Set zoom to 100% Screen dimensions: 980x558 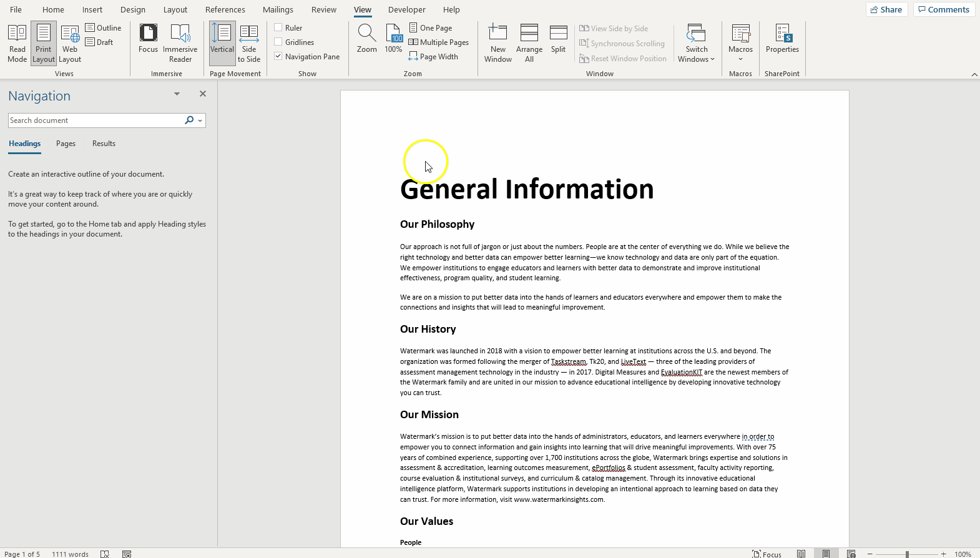click(393, 39)
